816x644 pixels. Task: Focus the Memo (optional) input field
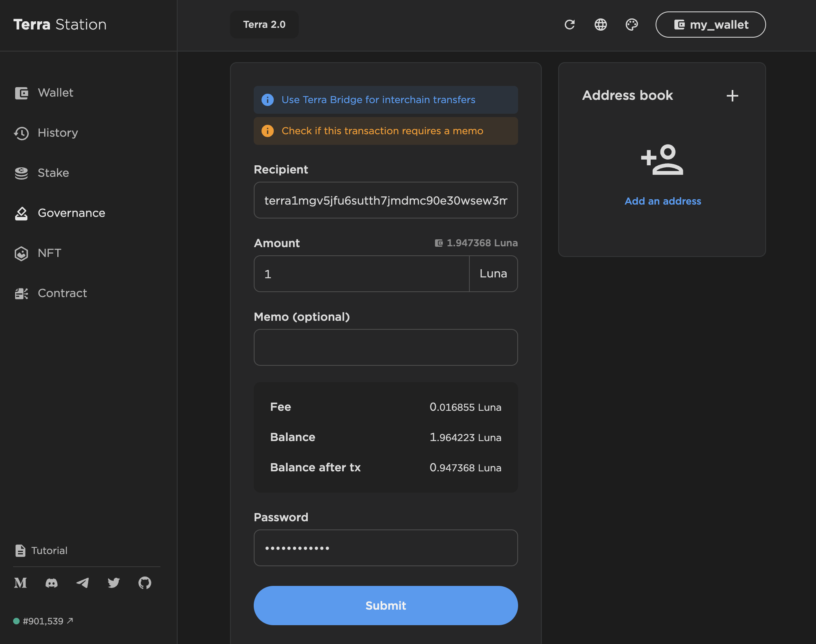385,347
